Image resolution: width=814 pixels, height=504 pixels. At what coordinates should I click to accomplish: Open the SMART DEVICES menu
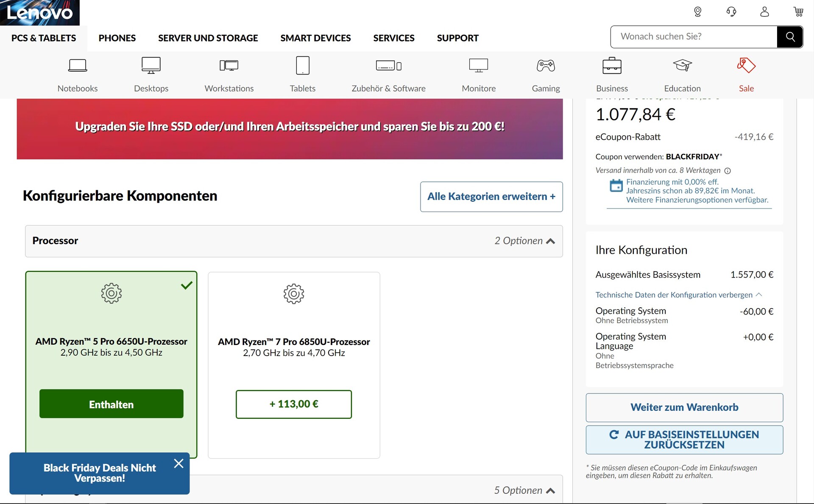pos(315,38)
